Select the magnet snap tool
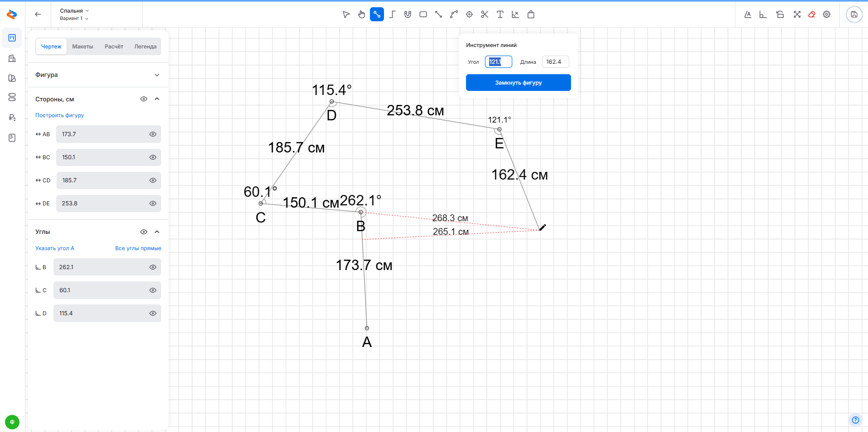Screen dimensions: 868x432 [408, 14]
